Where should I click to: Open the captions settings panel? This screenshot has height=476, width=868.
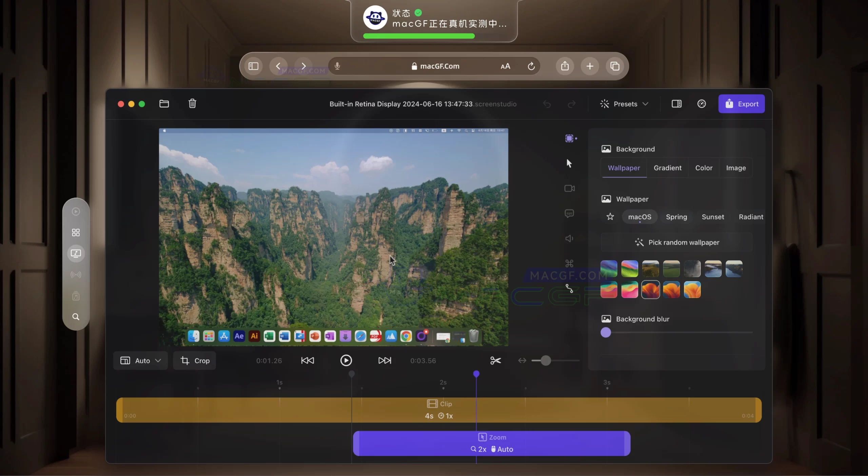[x=569, y=214]
